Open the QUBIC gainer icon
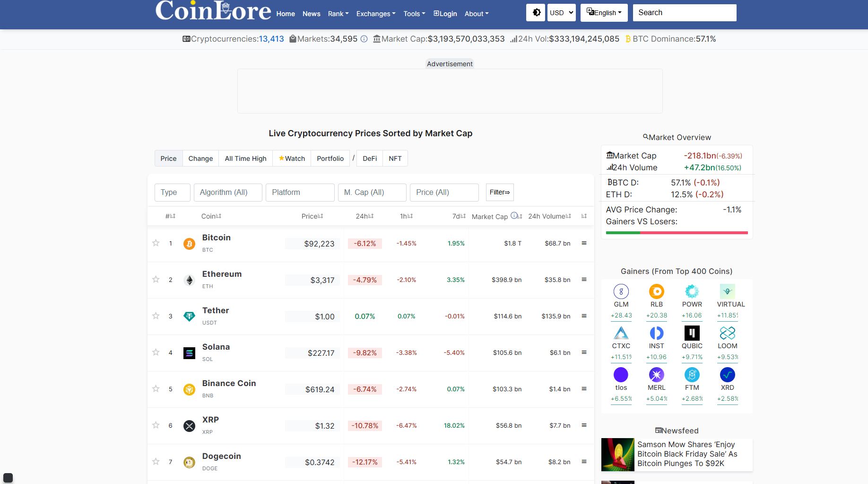The height and width of the screenshot is (484, 868). tap(692, 333)
